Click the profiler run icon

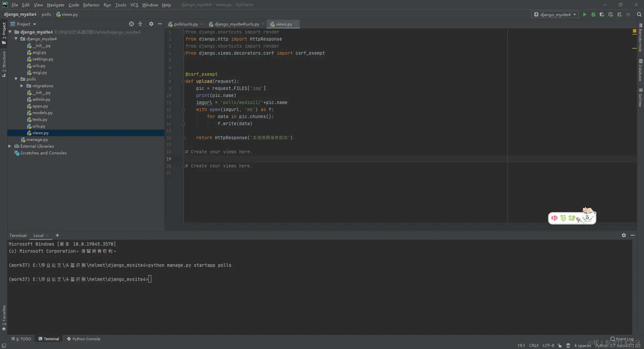[x=611, y=14]
